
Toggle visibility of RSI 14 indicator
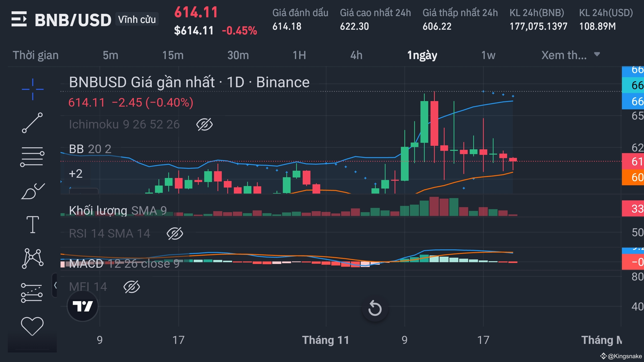click(x=175, y=234)
